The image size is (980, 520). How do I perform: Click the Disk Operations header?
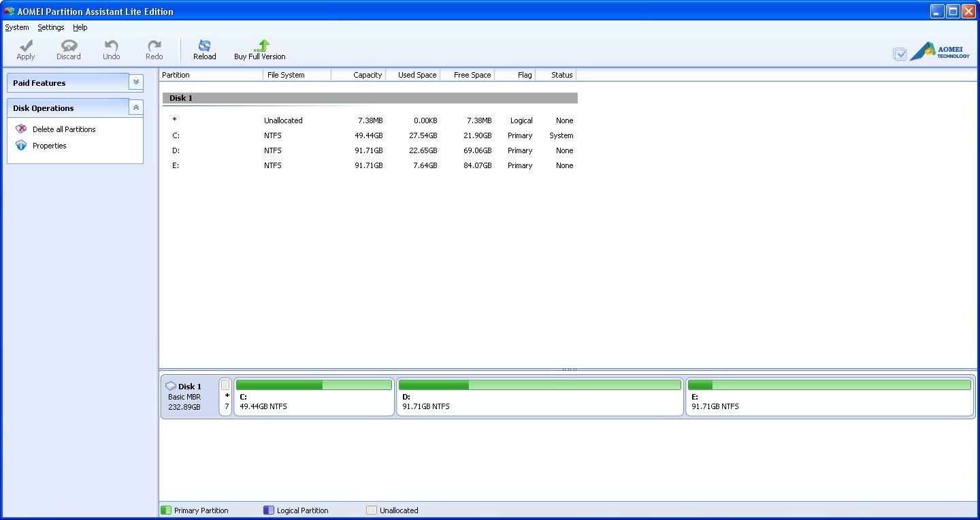[68, 108]
